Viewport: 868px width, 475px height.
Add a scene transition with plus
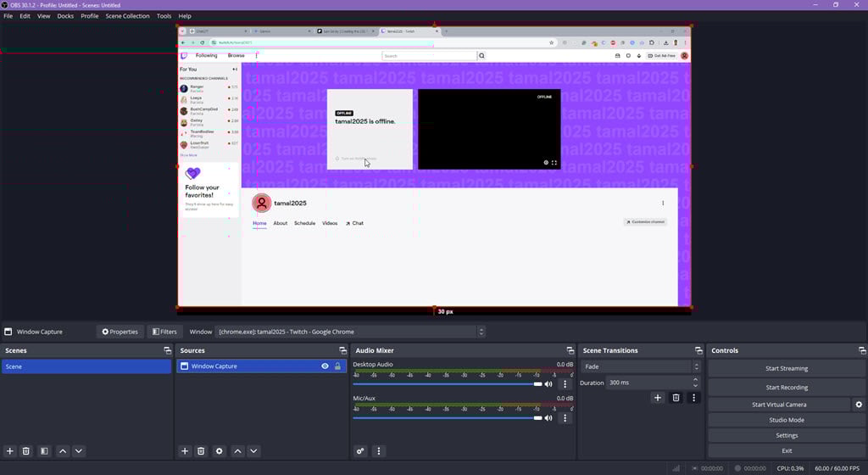coord(658,398)
